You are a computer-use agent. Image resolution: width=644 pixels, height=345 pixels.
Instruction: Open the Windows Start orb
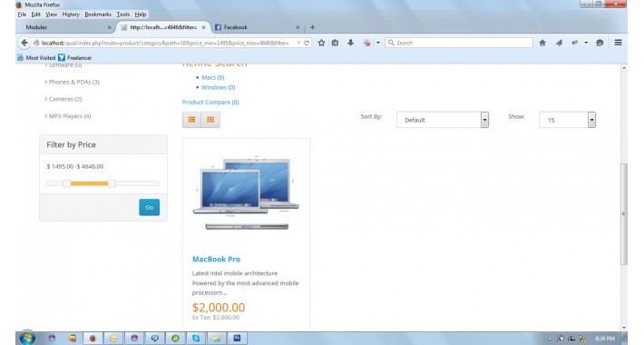click(x=27, y=338)
